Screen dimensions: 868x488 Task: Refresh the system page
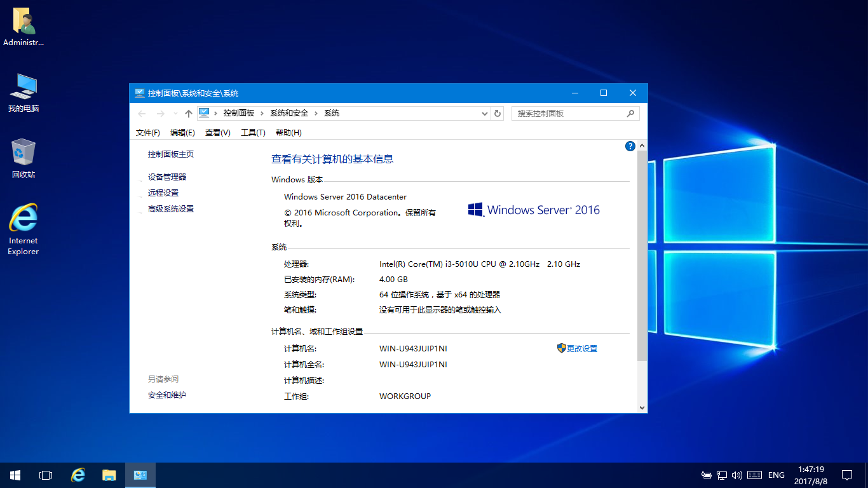(498, 113)
